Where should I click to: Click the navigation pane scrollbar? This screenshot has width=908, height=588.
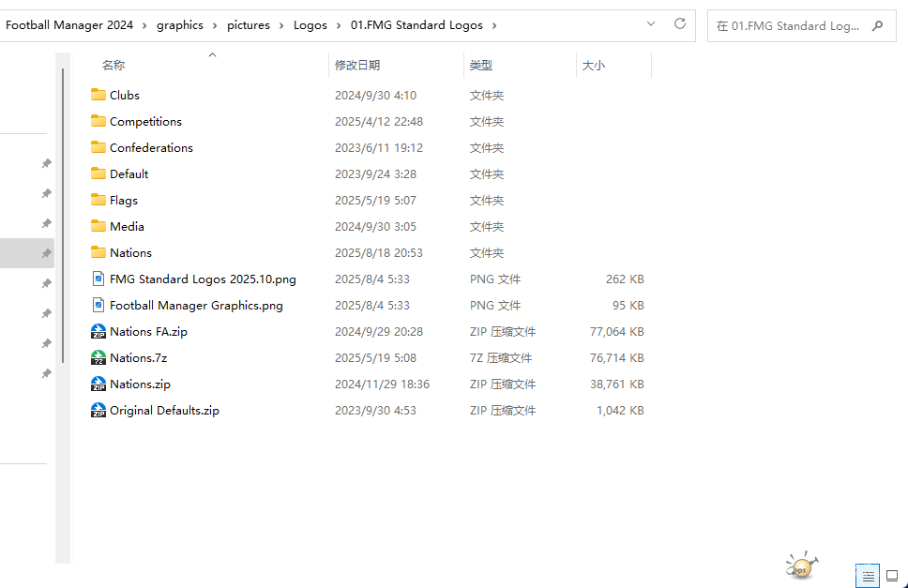click(x=63, y=216)
